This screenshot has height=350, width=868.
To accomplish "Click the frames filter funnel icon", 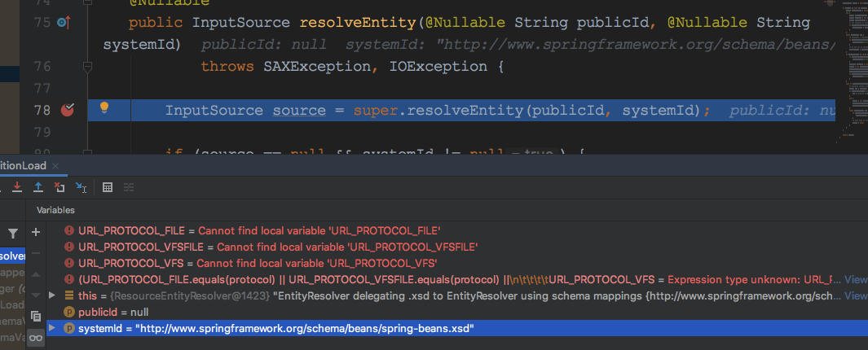I will click(13, 234).
